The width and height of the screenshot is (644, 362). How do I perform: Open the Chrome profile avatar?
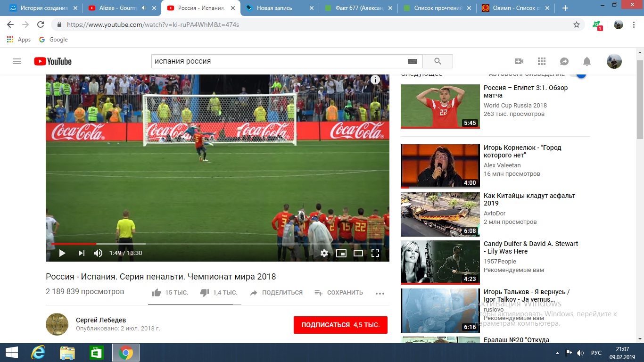(x=619, y=25)
